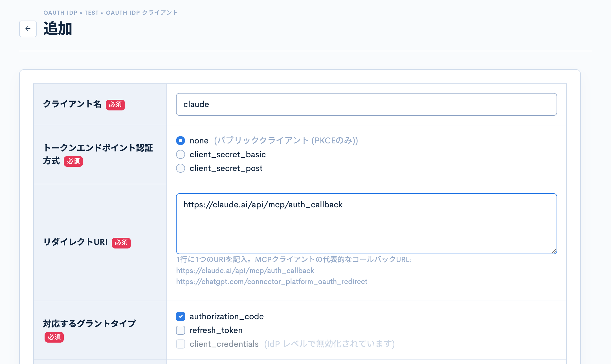Click the 必須 badge under 対応するグラントタイプ
This screenshot has height=364, width=611.
click(x=54, y=337)
